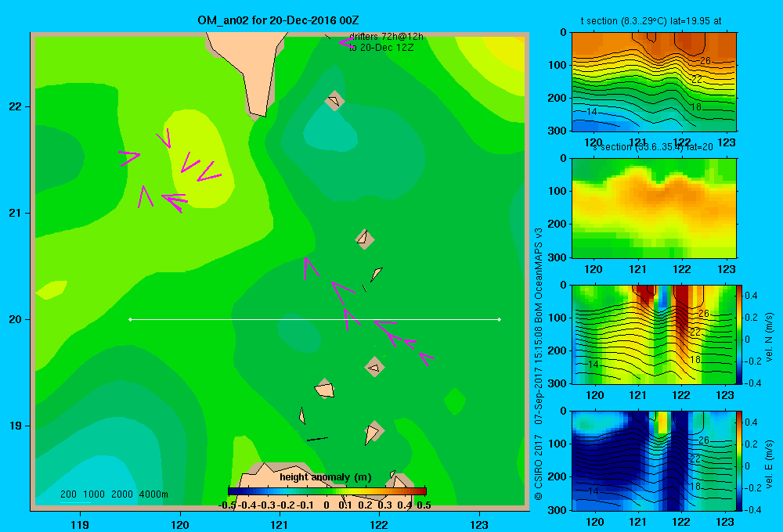Screen dimensions: 783x532
Task: Click the magenta drifter arrow beside the drifters legend
Action: click(345, 42)
